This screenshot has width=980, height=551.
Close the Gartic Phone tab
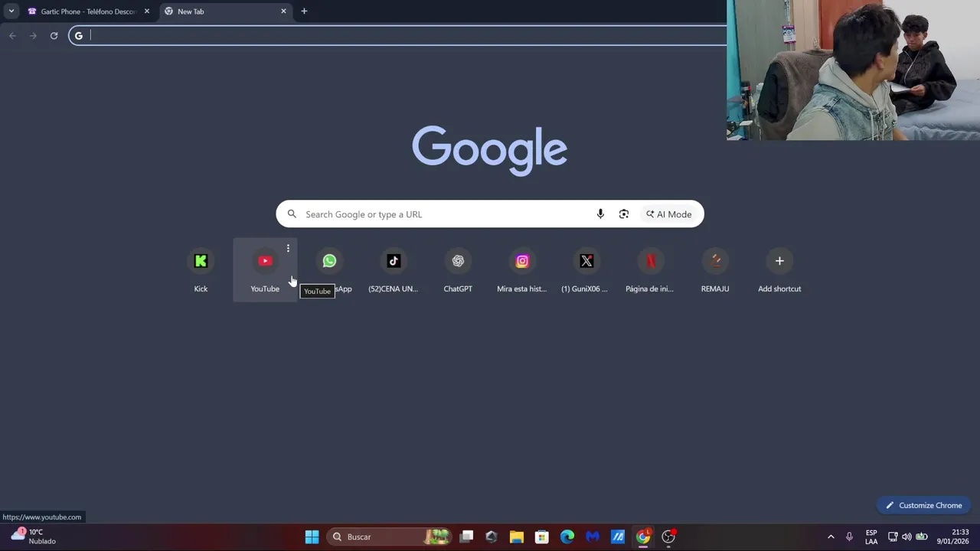pyautogui.click(x=147, y=11)
